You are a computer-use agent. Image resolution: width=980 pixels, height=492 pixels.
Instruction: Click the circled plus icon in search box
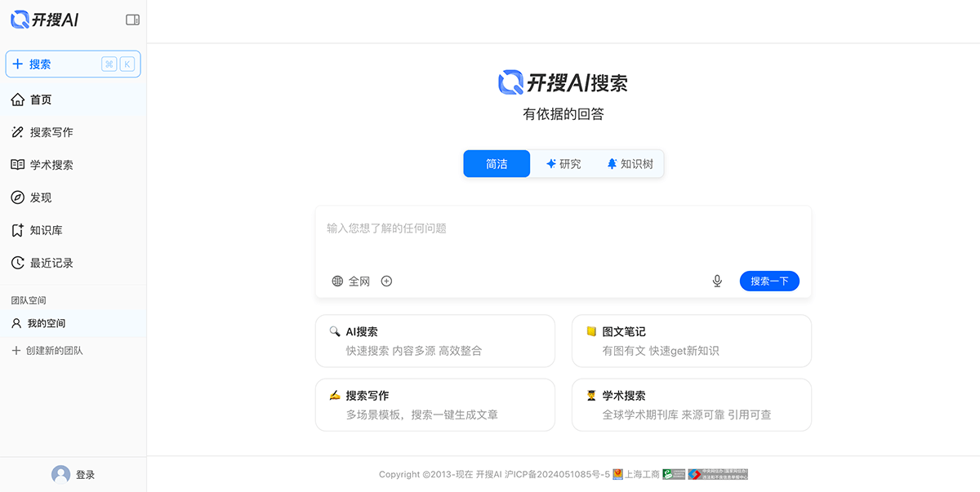point(387,281)
